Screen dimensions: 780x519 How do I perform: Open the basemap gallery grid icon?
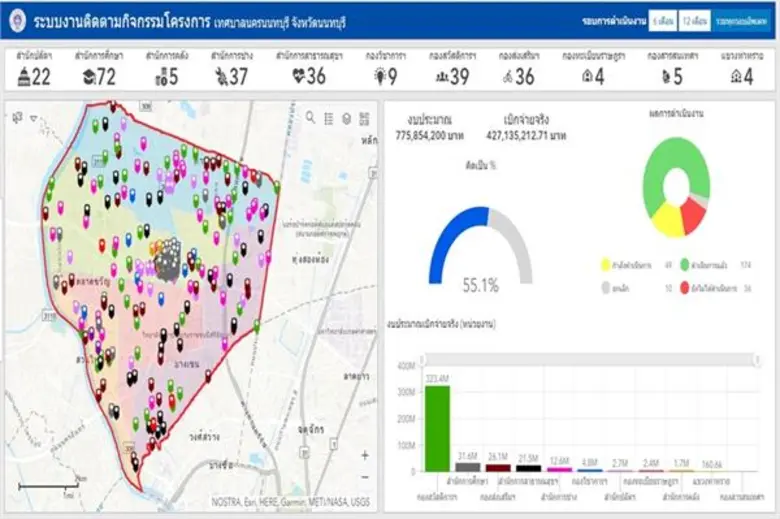[x=364, y=118]
